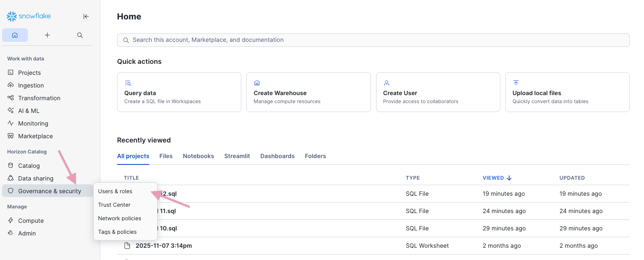
Task: Collapse the sidebar with the arrow icon
Action: coord(86,16)
